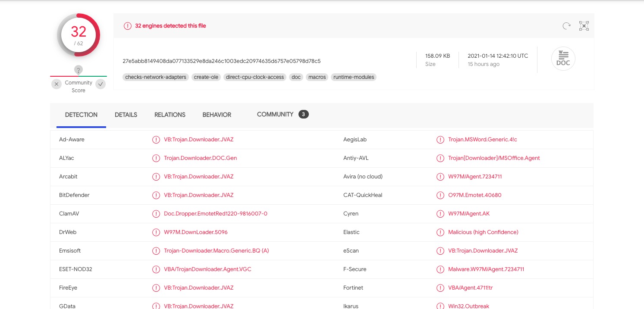The image size is (644, 309).
Task: Click the Doc.Dropper.EmotetRed1220-9816007-0 result
Action: [x=216, y=214]
